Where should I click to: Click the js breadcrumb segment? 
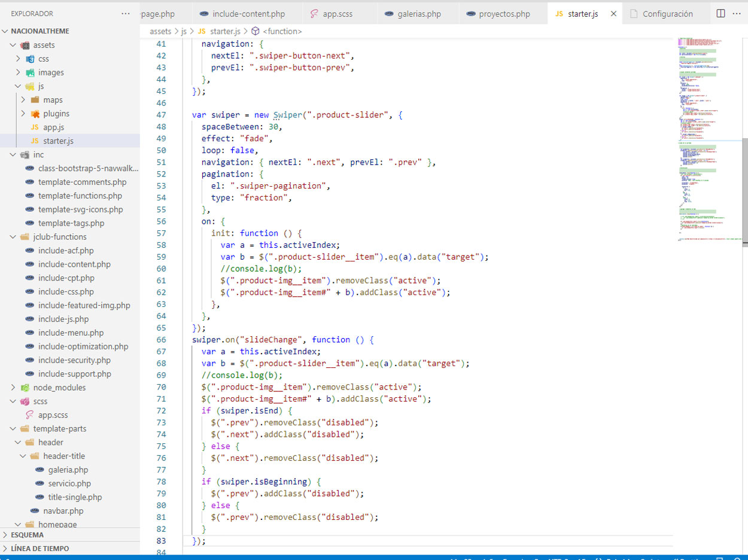coord(184,31)
